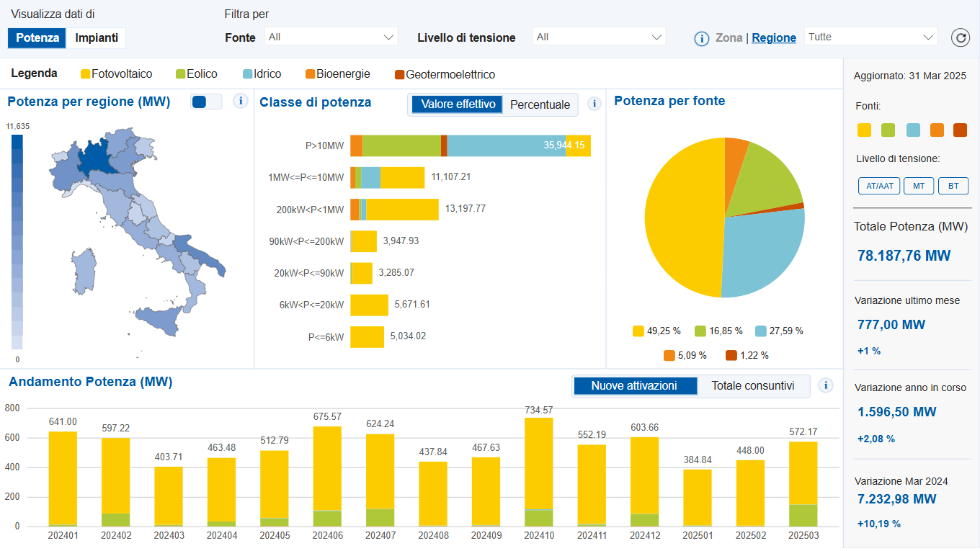Click Geotermoelettrico legend entry
Viewport: 980px width, 551px height.
click(445, 74)
